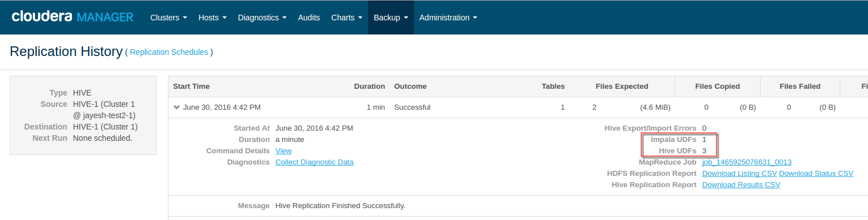Open the Clusters dropdown menu
868x220 pixels.
(169, 18)
